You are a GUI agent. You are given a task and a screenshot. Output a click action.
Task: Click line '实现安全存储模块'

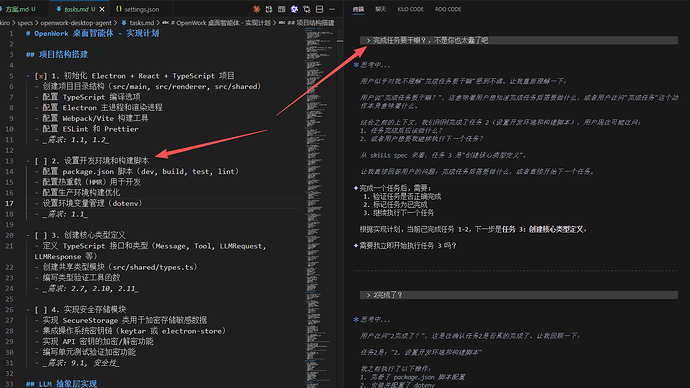(x=95, y=309)
